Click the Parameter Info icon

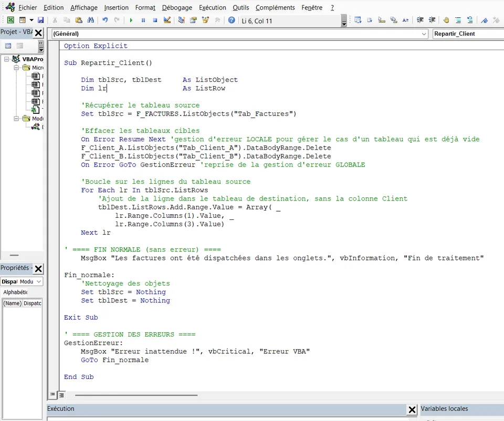coord(393,20)
